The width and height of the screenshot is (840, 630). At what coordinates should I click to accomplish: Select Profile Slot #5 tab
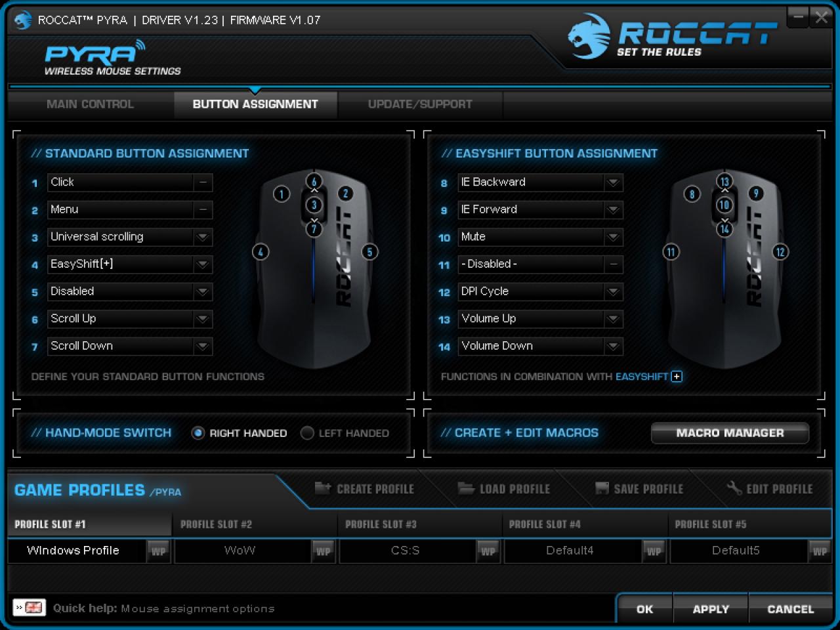click(750, 524)
